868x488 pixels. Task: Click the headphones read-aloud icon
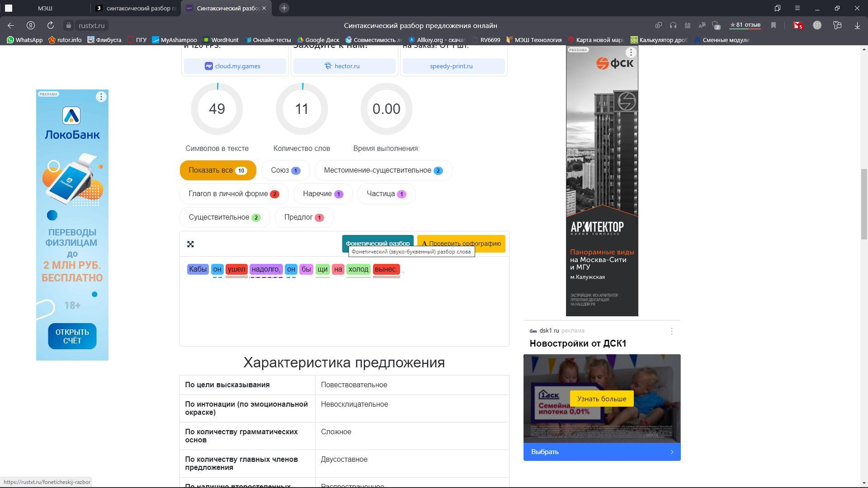pos(673,25)
